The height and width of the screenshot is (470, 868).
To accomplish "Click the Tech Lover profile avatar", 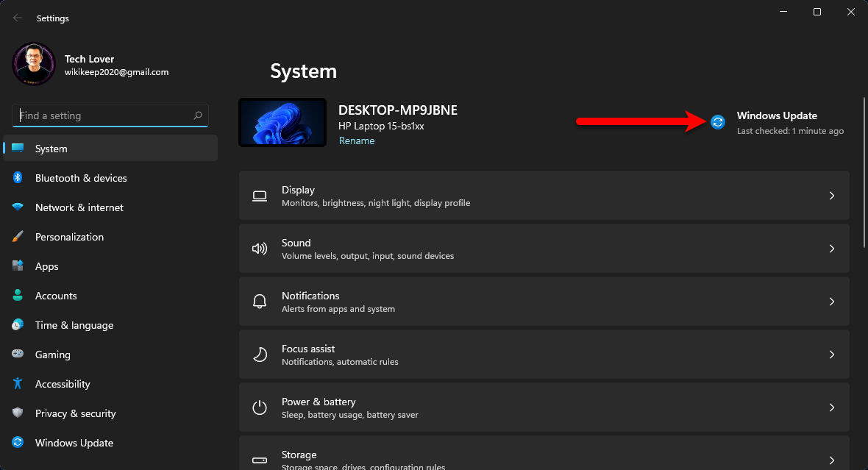I will [34, 64].
